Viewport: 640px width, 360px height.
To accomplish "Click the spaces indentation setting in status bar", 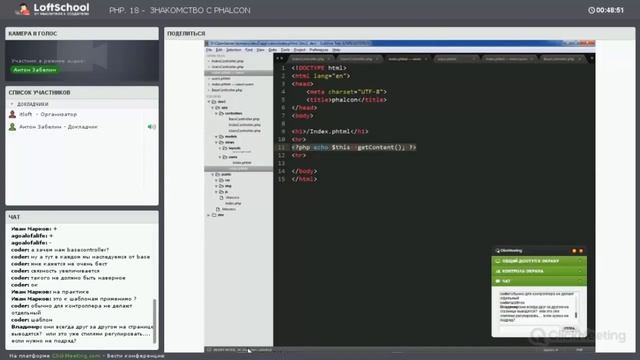I will click(x=550, y=350).
